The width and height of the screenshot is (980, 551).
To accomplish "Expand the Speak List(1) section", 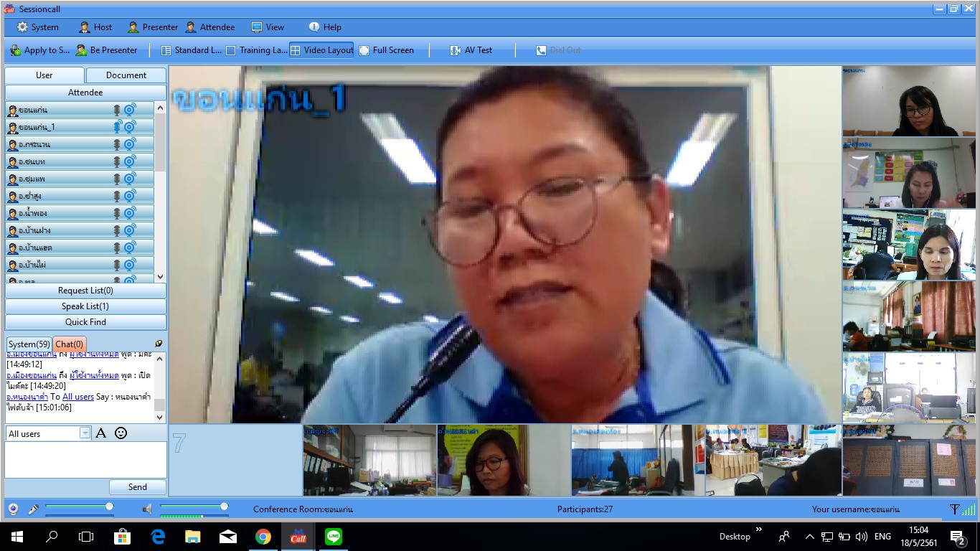I will 85,306.
